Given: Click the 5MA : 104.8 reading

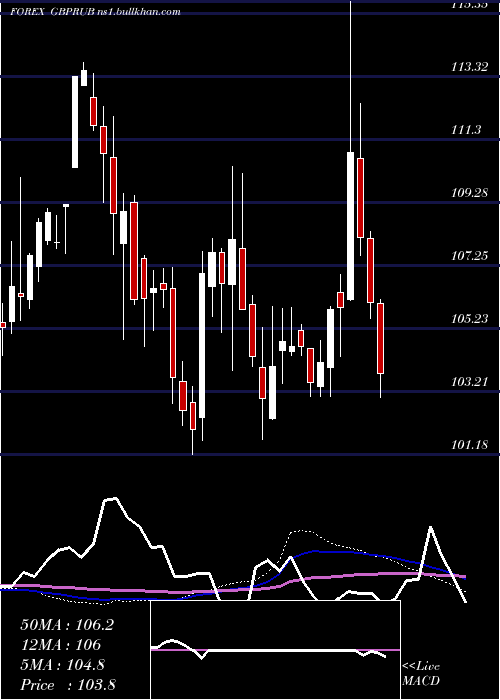Looking at the screenshot, I should 62,665.
